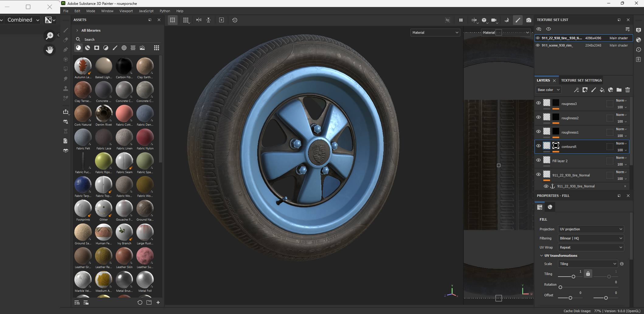The height and width of the screenshot is (314, 644).
Task: Select the Clone stamp tool
Action: (66, 89)
